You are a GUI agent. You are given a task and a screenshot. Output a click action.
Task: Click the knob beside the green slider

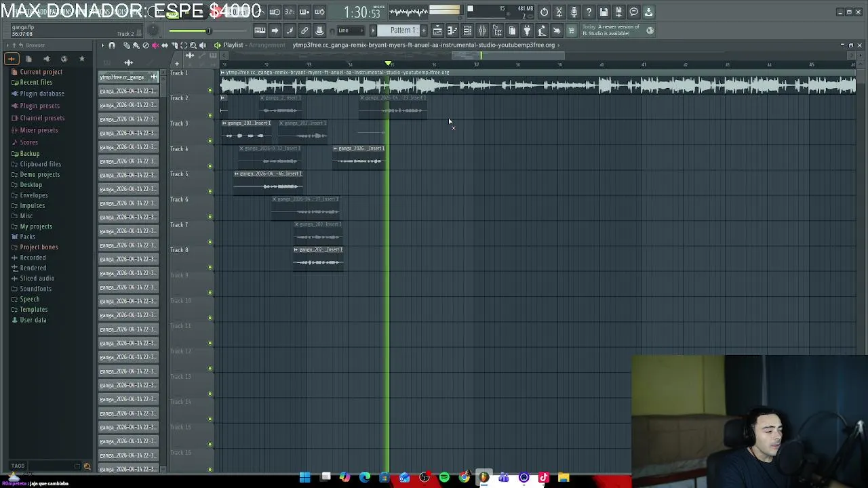154,30
